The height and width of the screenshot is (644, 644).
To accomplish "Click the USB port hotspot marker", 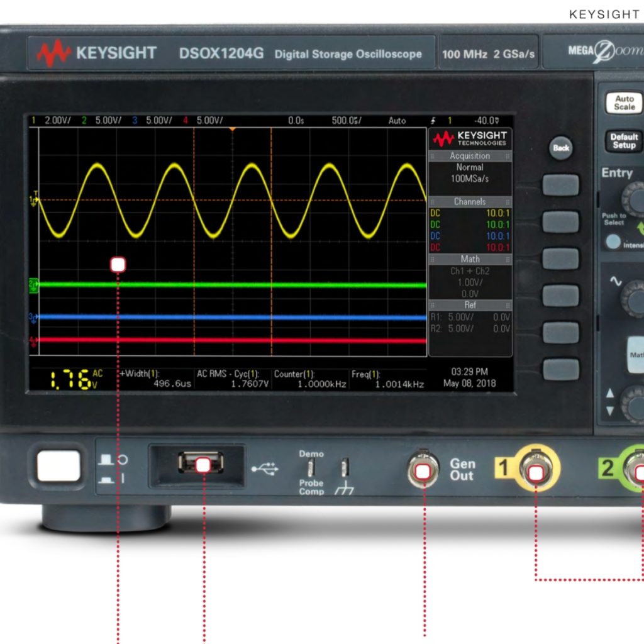I will [203, 465].
